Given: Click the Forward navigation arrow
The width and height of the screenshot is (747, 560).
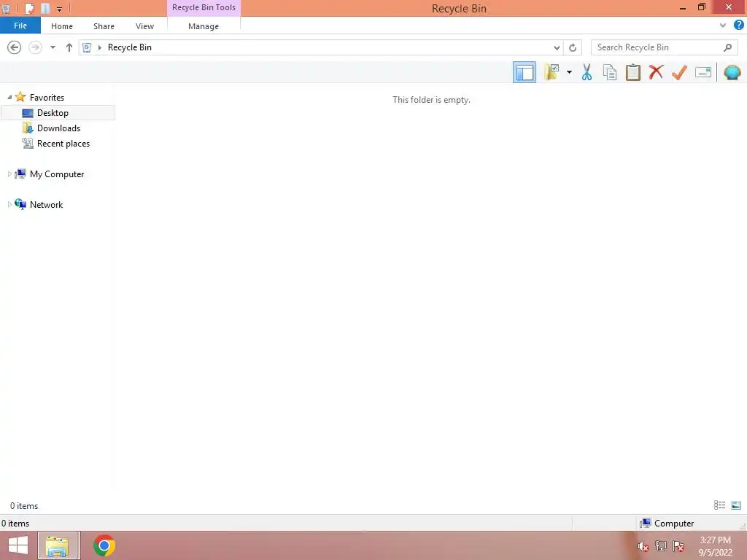Looking at the screenshot, I should tap(35, 47).
